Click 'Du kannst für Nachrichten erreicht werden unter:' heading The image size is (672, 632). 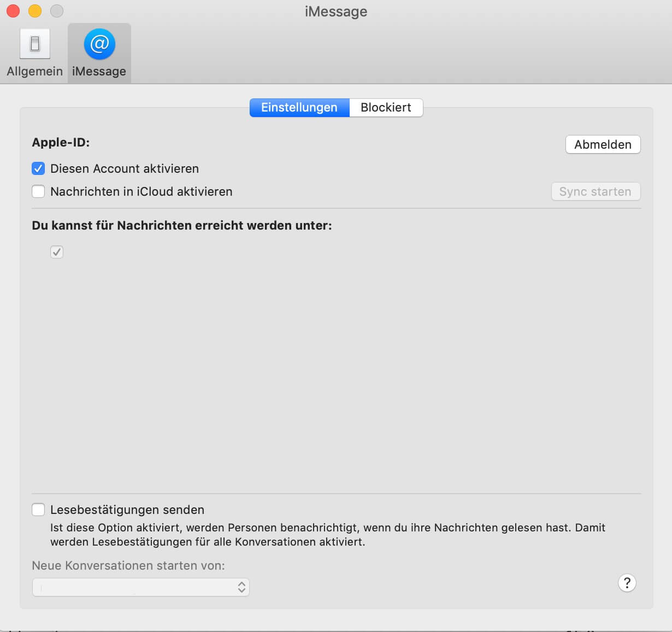182,225
